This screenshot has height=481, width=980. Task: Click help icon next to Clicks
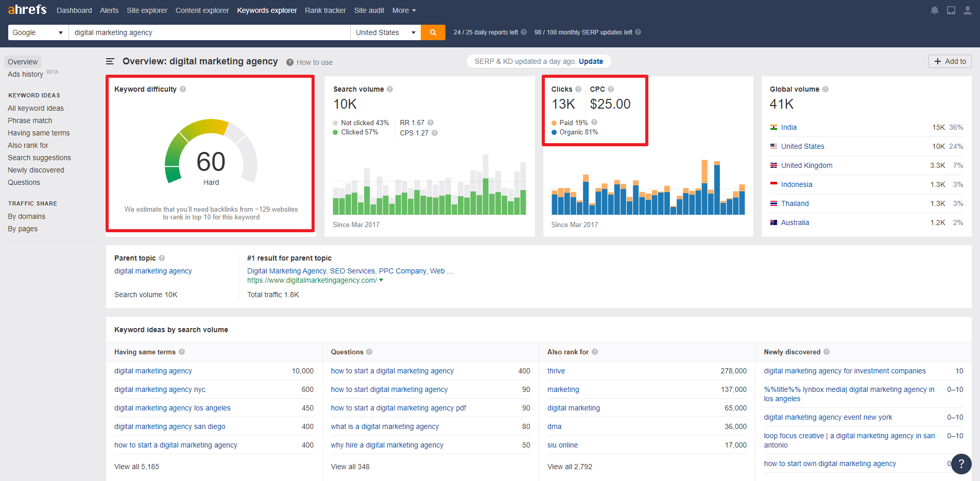[x=578, y=89]
